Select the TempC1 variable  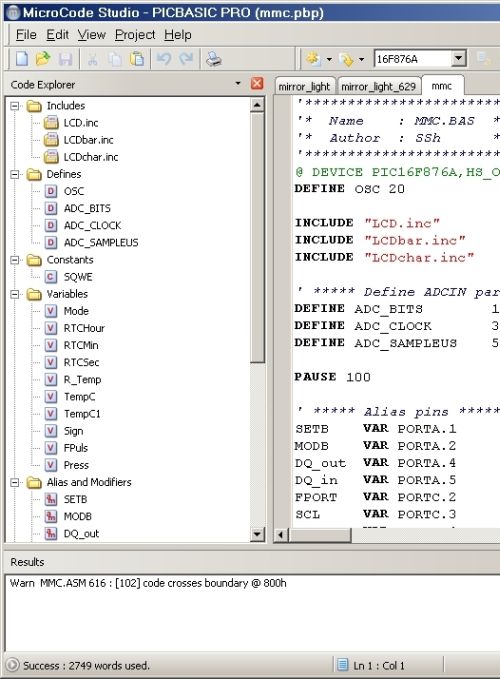[x=82, y=414]
